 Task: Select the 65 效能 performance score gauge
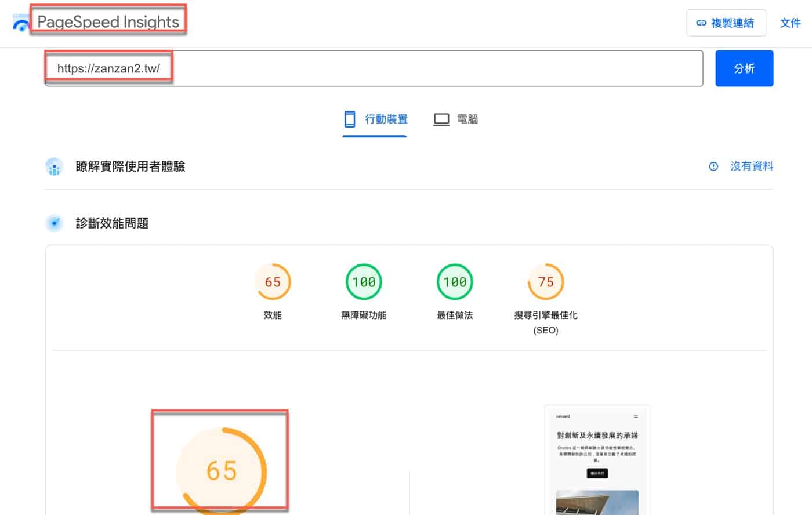(273, 282)
